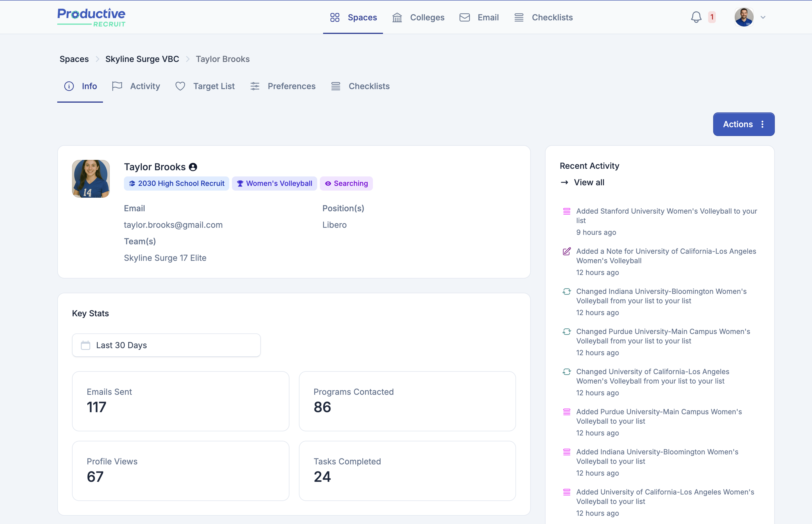Switch to the profile Checklists tab

360,86
